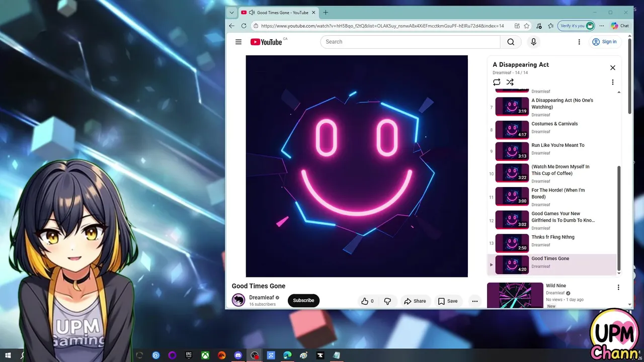
Task: Play Good Games Your New Girlfriend track
Action: 551,220
